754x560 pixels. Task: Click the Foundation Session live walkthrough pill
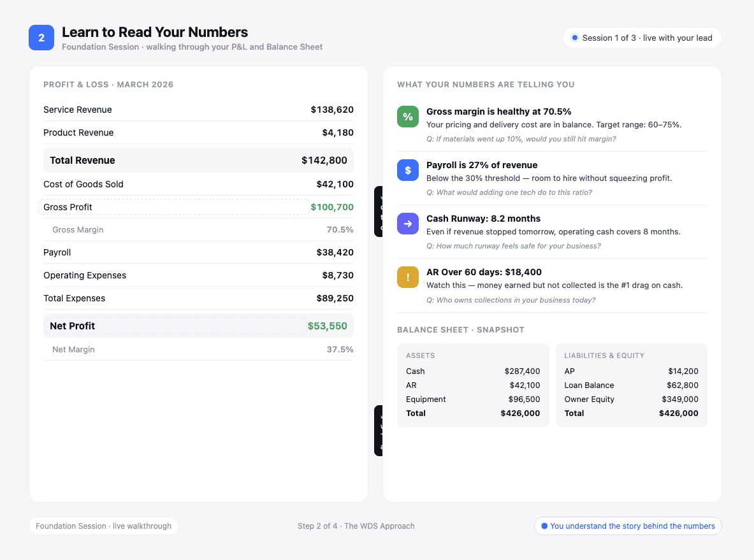coord(103,526)
